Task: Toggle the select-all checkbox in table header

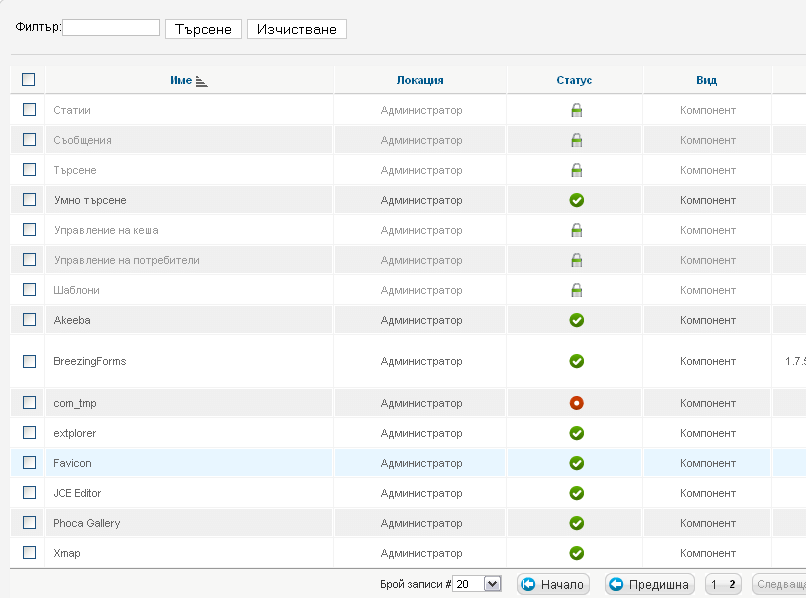Action: coord(29,80)
